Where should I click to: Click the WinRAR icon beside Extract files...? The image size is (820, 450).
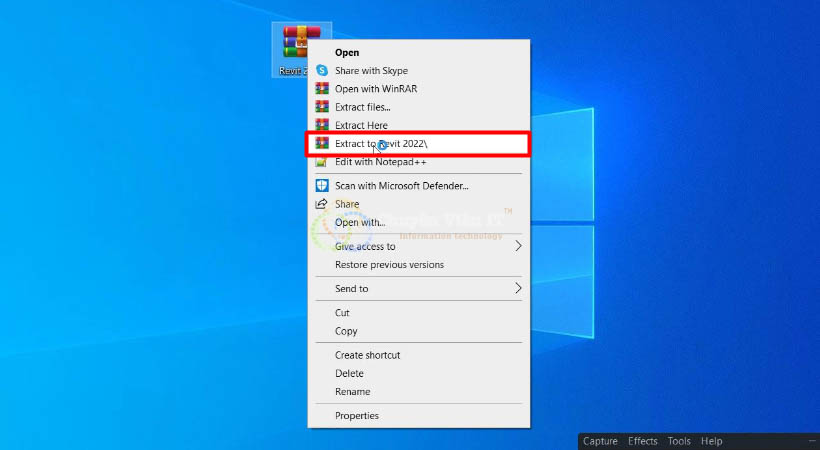pos(322,107)
